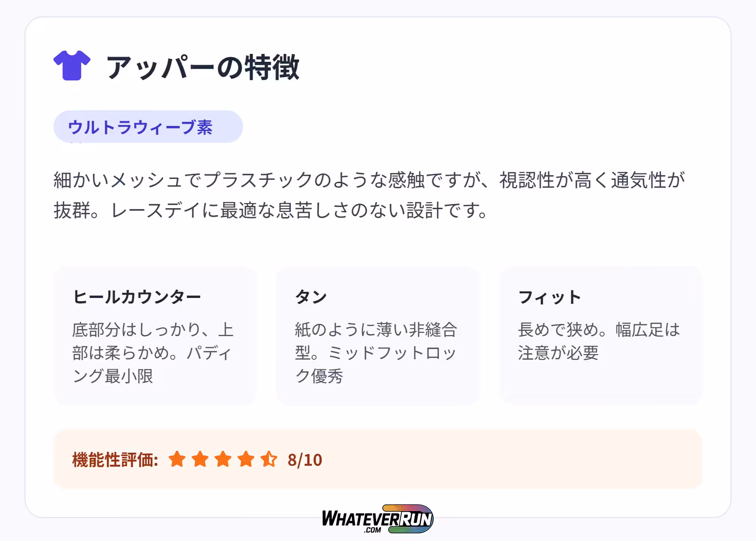The height and width of the screenshot is (541, 756).
Task: Click the tongue description starting 紙のように薄い
Action: pos(376,353)
